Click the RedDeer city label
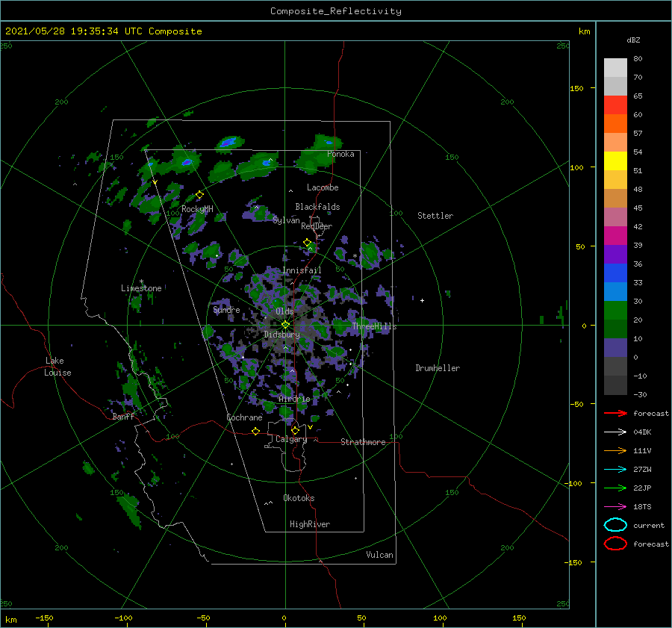This screenshot has height=628, width=672. 317,226
